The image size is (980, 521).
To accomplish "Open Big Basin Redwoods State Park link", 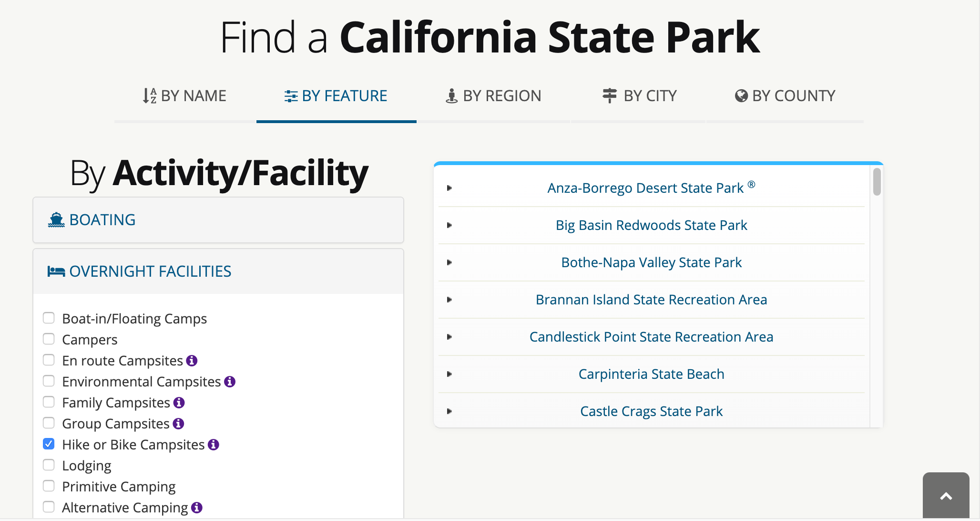I will (x=651, y=225).
